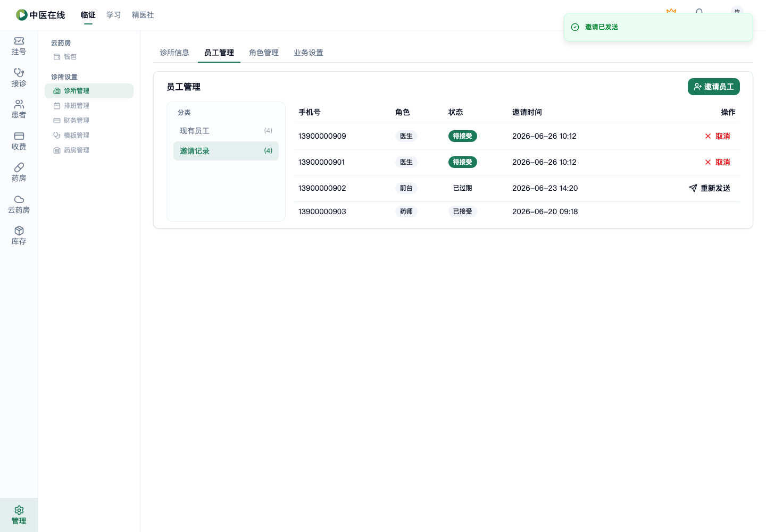Click the 操作 column header
Image resolution: width=766 pixels, height=532 pixels.
pyautogui.click(x=728, y=112)
